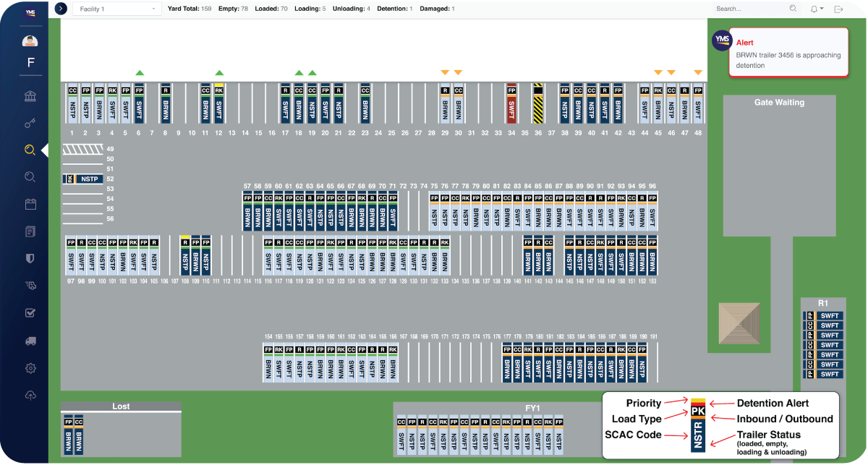The height and width of the screenshot is (465, 868).
Task: Open the solid truck icon in sidebar
Action: click(30, 341)
